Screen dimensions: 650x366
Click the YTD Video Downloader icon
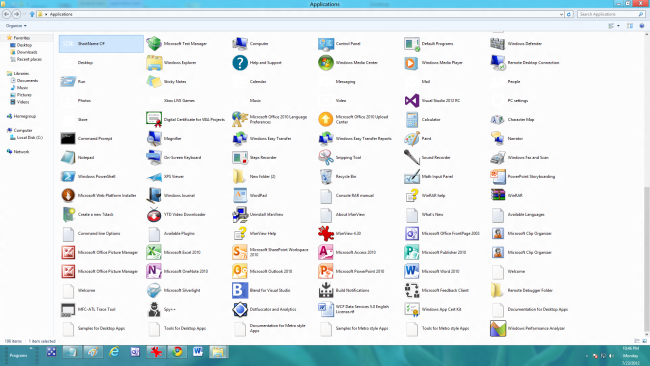click(x=154, y=214)
